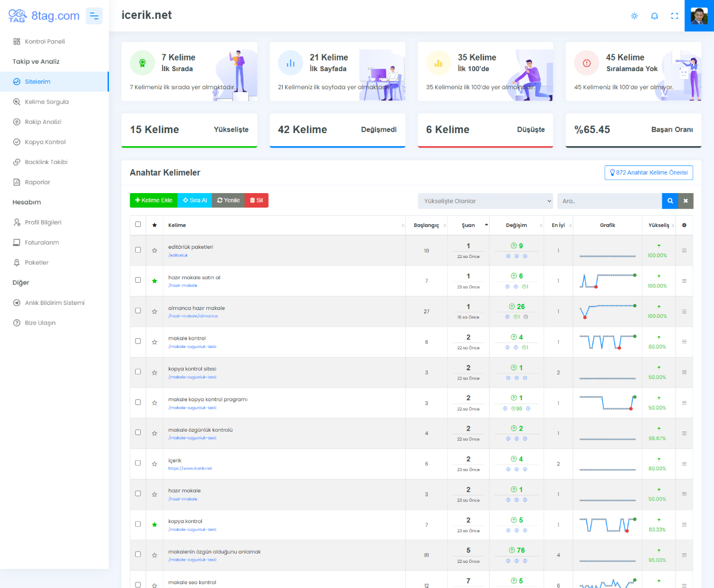Check the select-all checkbox in table header

click(138, 225)
